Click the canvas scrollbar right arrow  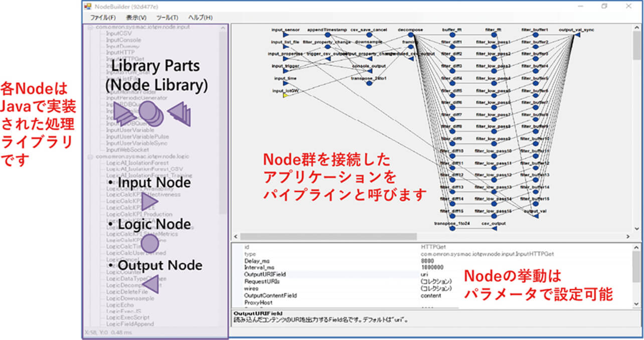pyautogui.click(x=627, y=236)
